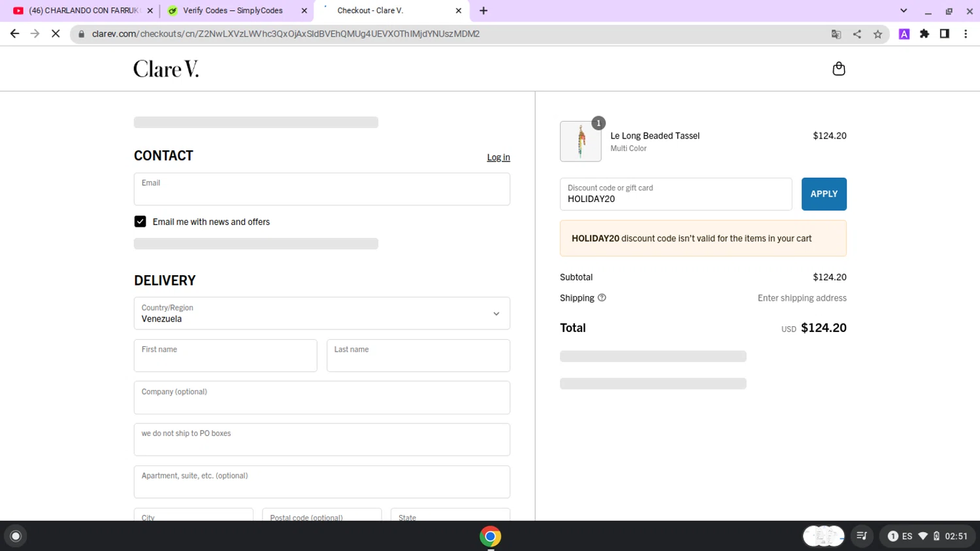Click the CONTACT section heading

click(163, 156)
